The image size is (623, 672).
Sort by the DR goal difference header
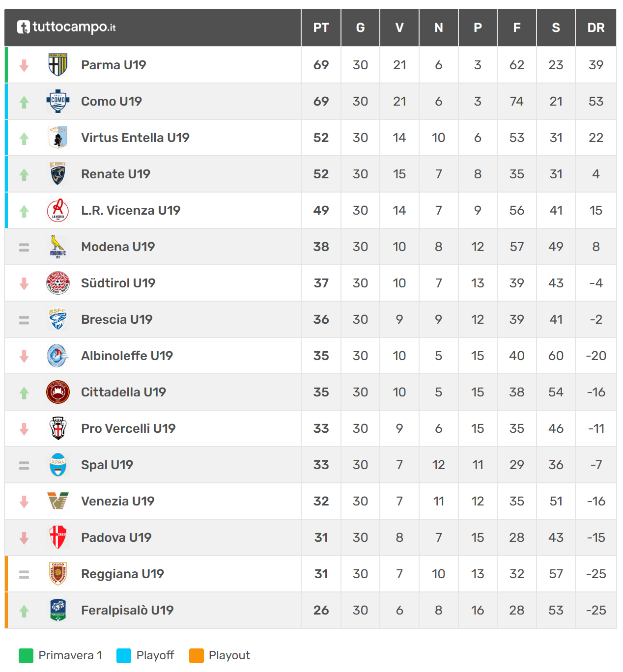596,28
